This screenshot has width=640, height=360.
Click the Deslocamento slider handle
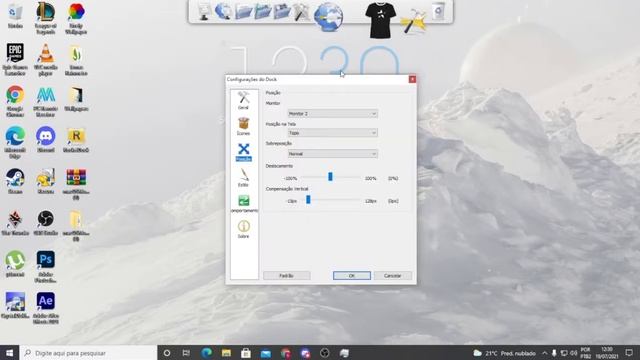(330, 177)
